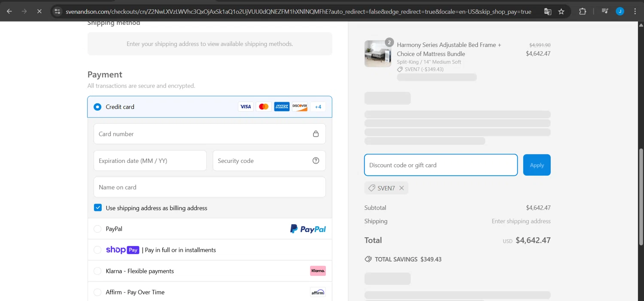This screenshot has height=301, width=644.
Task: Click the Klarna logo badge
Action: (318, 271)
